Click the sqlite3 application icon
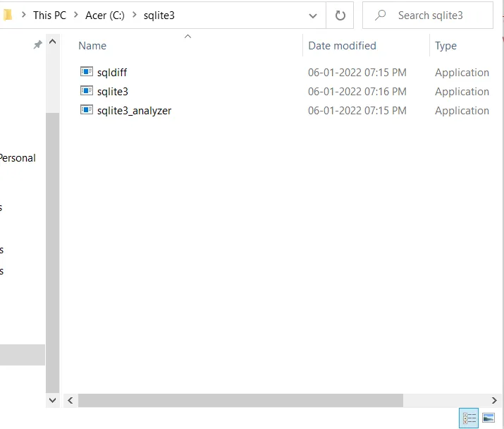Image resolution: width=504 pixels, height=429 pixels. click(87, 91)
